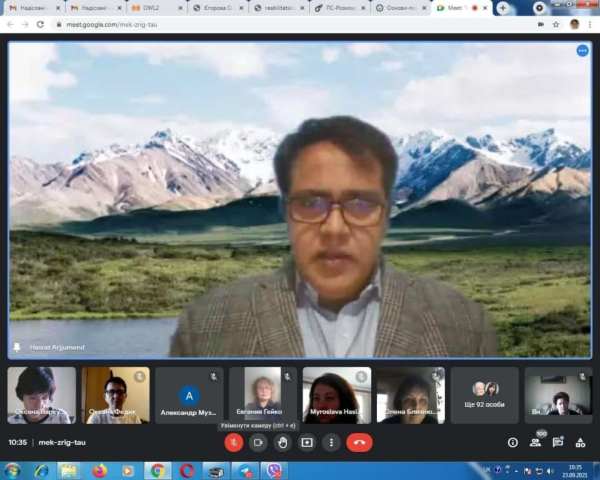Open the Windows Start menu
Screen dimensions: 600x480
13,470
